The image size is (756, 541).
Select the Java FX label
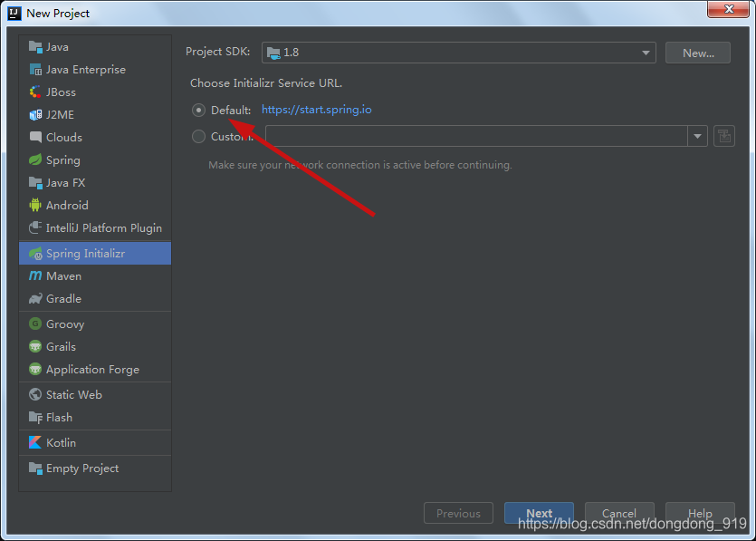65,182
